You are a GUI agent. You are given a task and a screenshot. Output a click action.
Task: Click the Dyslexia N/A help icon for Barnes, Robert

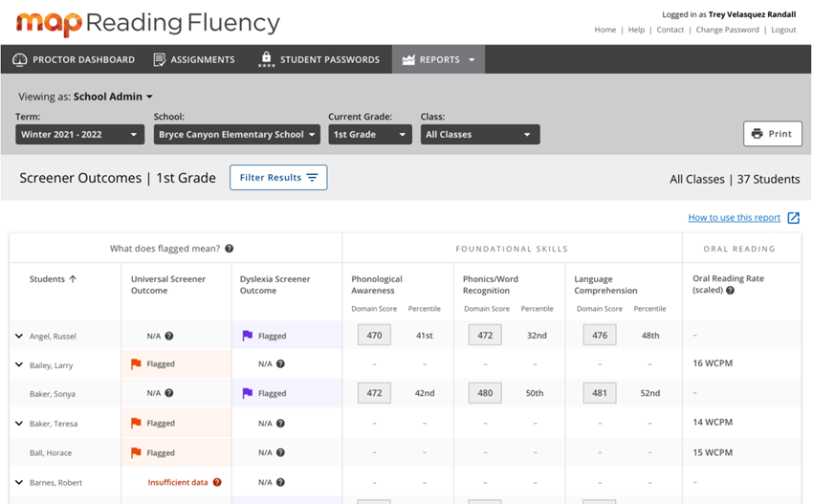pos(280,482)
